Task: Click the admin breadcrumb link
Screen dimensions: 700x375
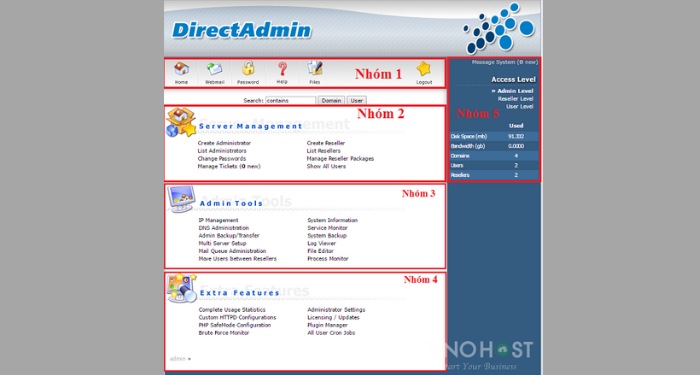Action: click(177, 358)
